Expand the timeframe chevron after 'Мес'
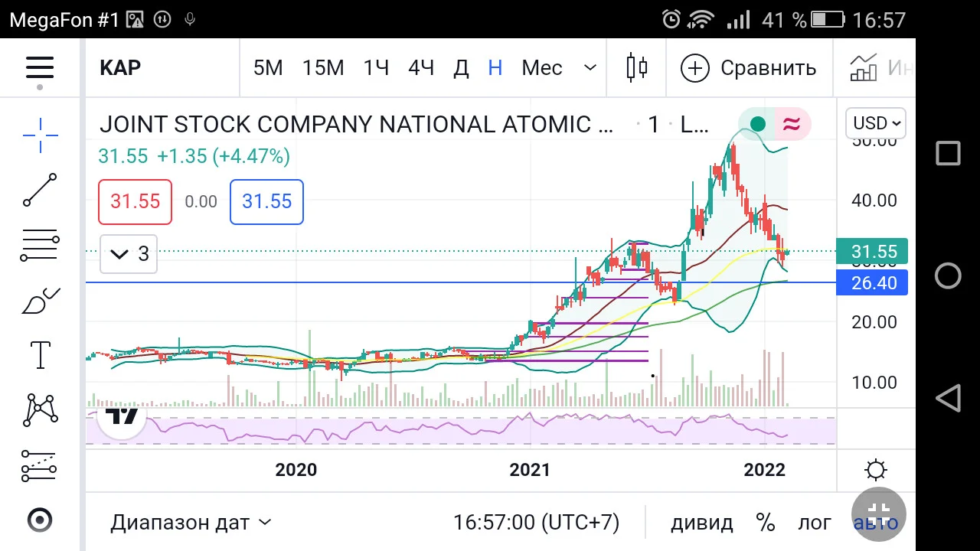Image resolution: width=980 pixels, height=551 pixels. (590, 67)
